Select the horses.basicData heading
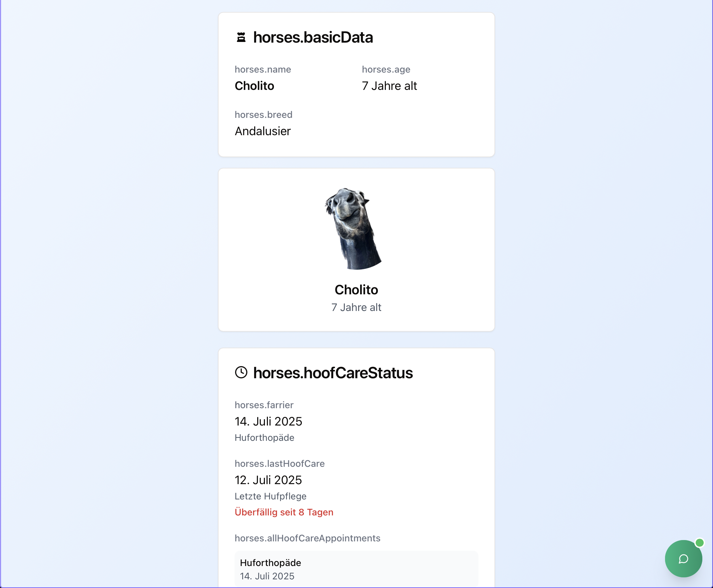Viewport: 713px width, 588px height. click(313, 37)
